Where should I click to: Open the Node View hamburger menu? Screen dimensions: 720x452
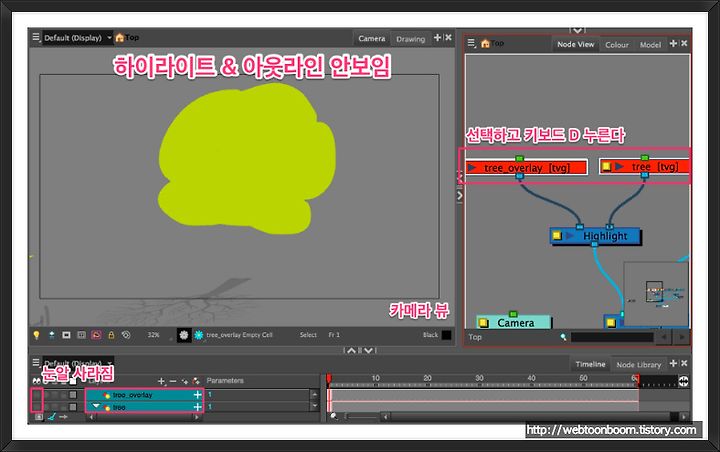point(471,43)
